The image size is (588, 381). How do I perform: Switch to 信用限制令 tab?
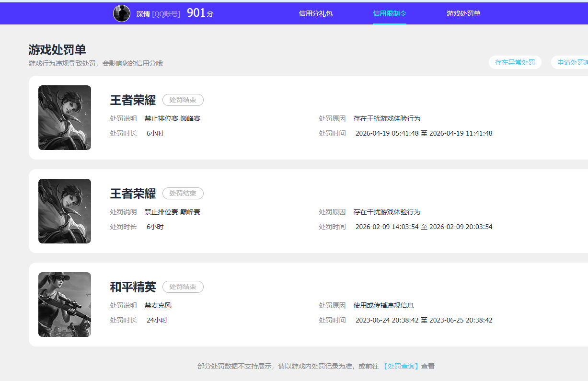click(390, 13)
